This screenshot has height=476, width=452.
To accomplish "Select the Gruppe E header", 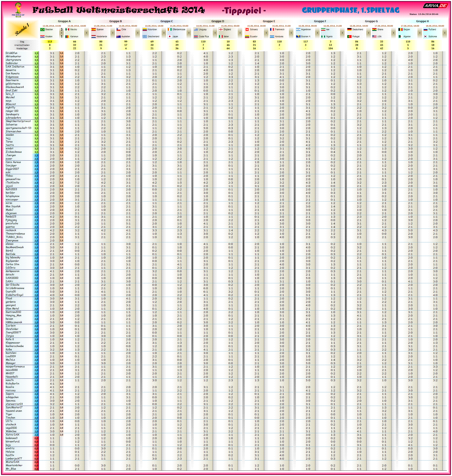I will coord(269,22).
